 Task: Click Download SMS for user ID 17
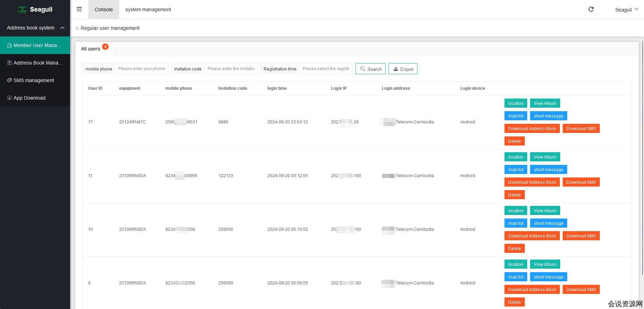click(581, 128)
